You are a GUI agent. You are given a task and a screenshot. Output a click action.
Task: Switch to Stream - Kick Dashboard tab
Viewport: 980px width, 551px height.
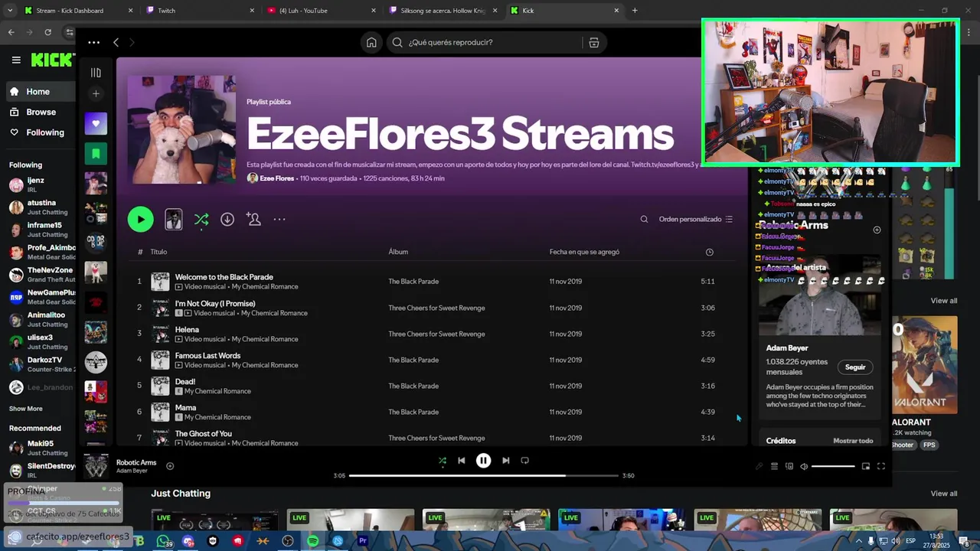[78, 11]
